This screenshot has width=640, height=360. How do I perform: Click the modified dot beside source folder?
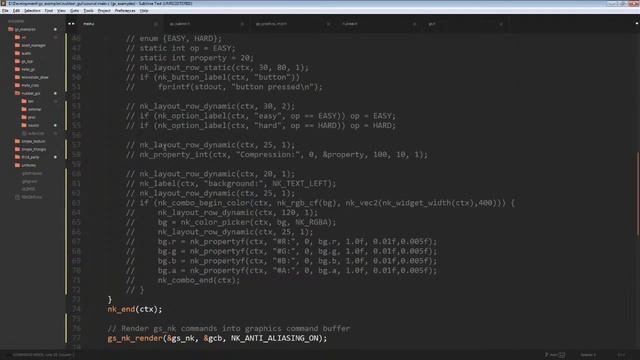tap(55, 125)
